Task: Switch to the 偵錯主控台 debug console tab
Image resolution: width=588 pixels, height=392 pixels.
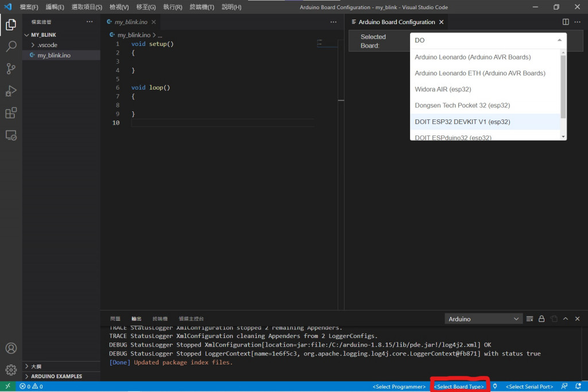Action: [x=191, y=319]
